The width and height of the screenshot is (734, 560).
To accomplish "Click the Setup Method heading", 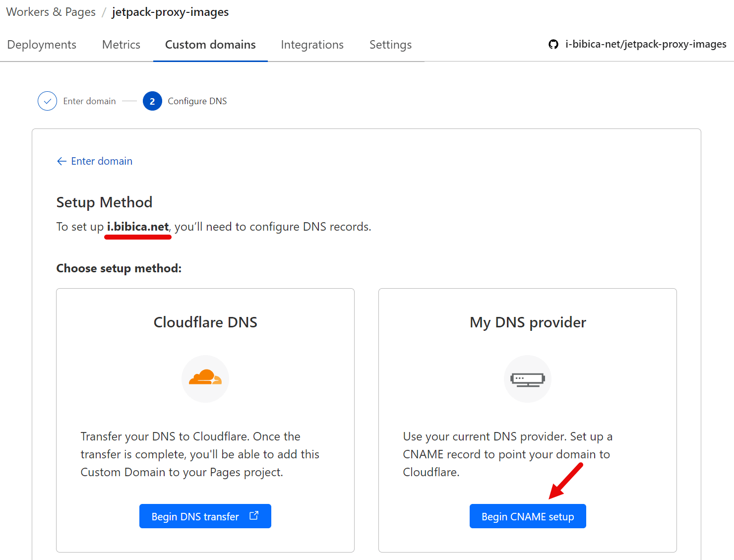I will pyautogui.click(x=104, y=202).
